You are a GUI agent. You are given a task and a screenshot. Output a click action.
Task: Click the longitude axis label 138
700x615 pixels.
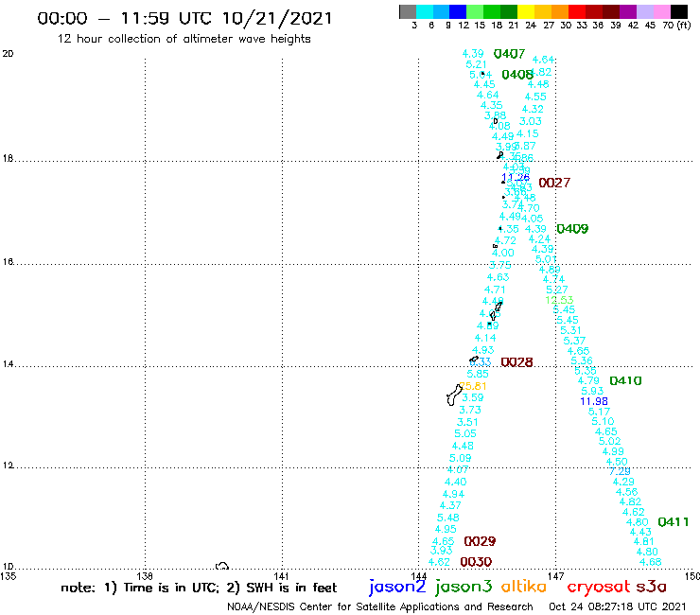point(145,576)
